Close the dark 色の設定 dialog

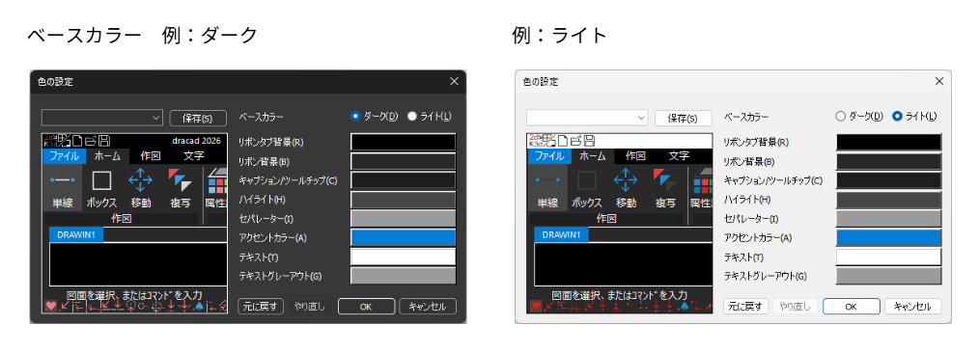pos(454,81)
